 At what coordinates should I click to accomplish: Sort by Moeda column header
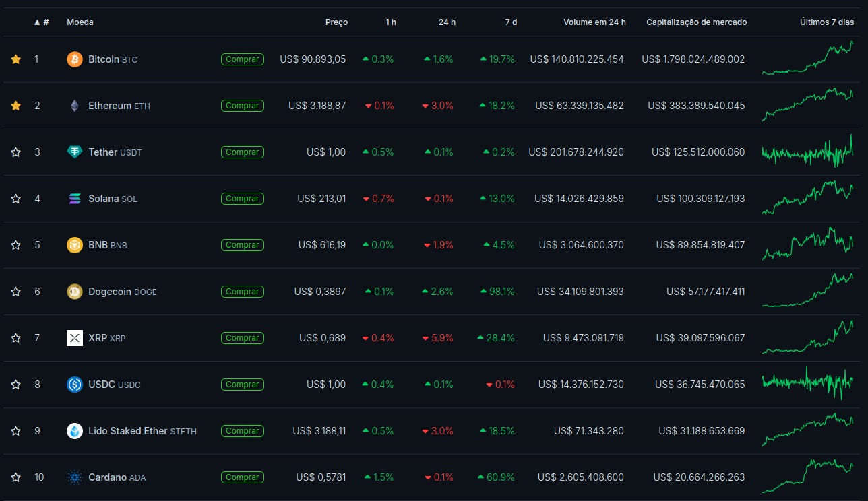[x=80, y=22]
